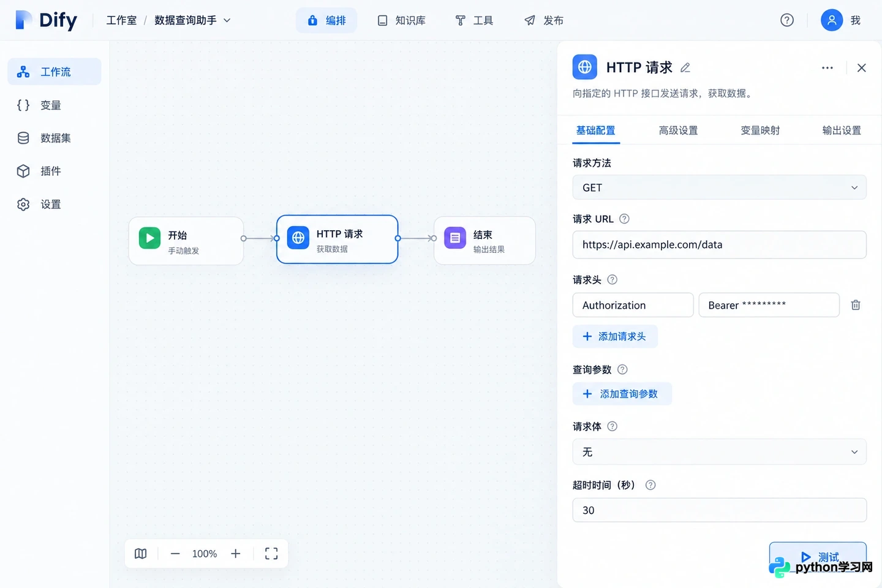Select the 高级设置 tab

coord(678,130)
